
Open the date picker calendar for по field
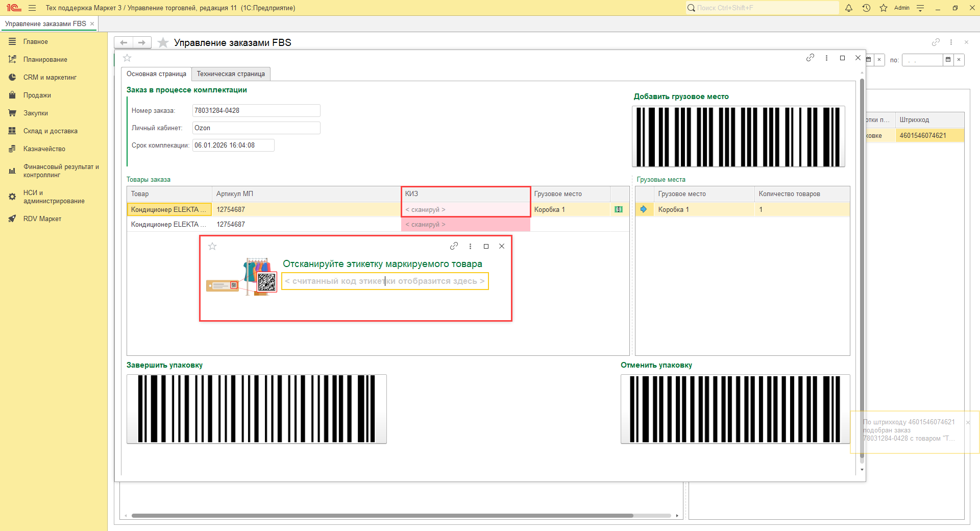[x=948, y=60]
